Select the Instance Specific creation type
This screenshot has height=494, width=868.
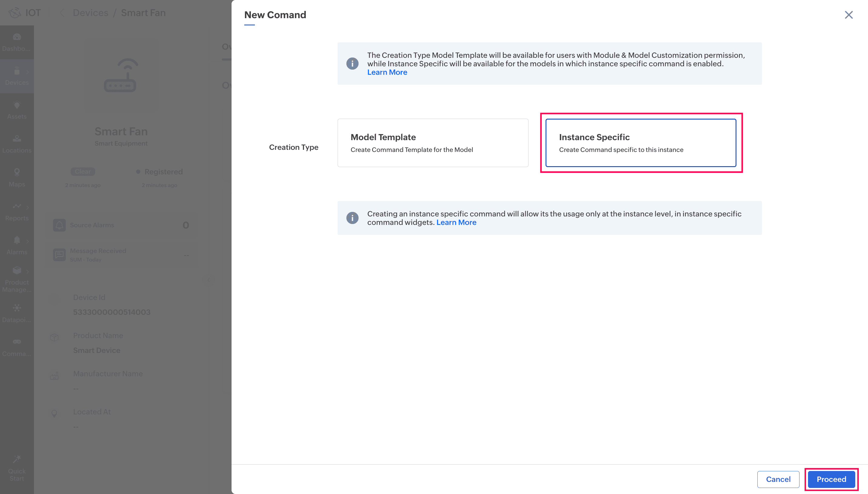tap(640, 143)
